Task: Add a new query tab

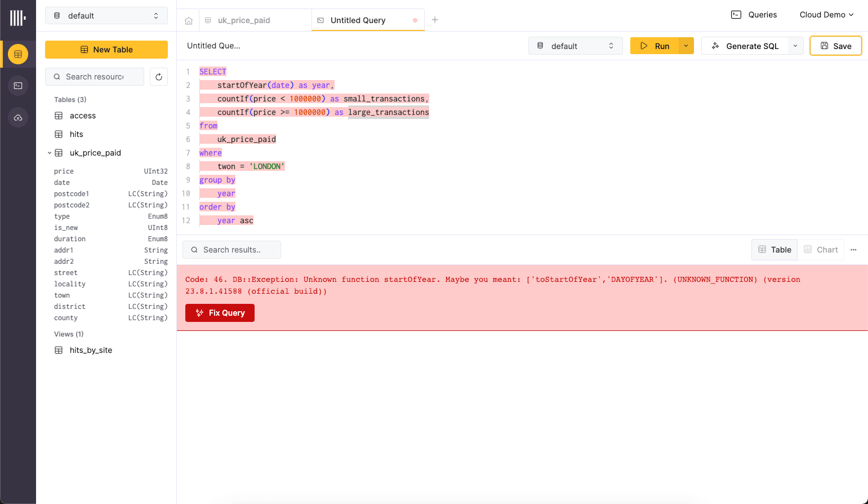Action: (x=435, y=20)
